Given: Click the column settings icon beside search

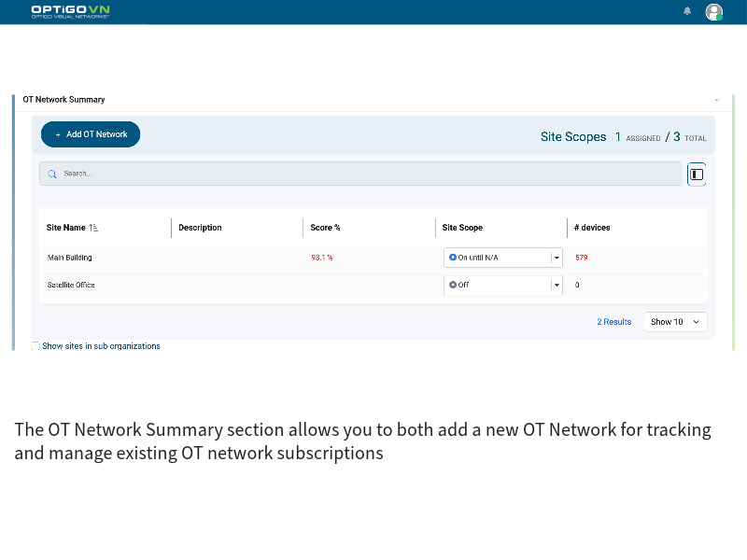Looking at the screenshot, I should (x=697, y=174).
